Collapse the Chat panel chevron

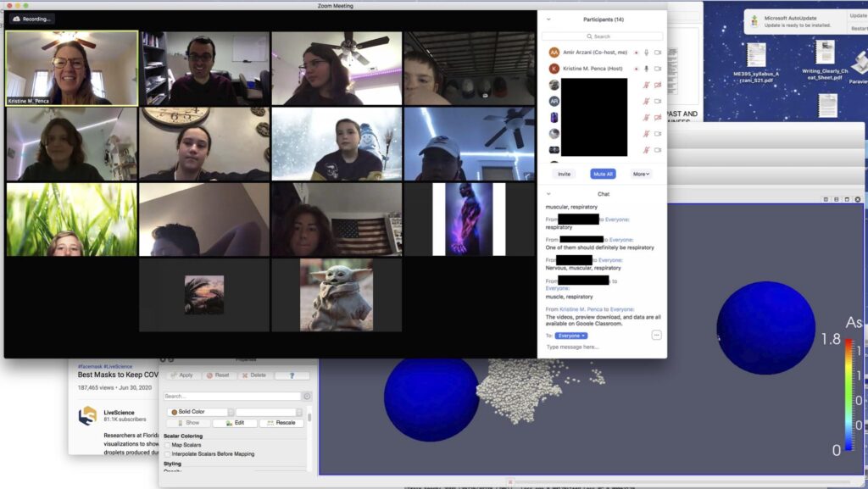click(x=548, y=194)
